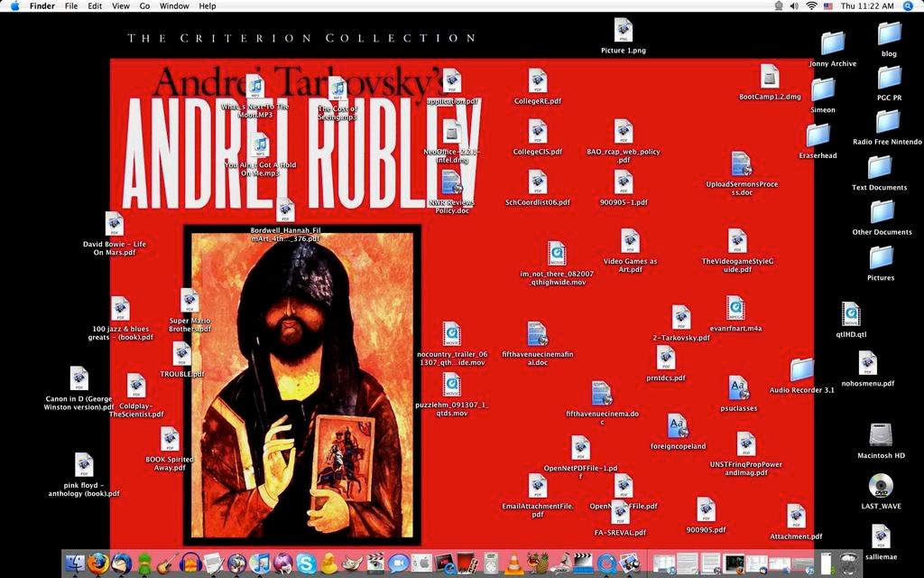Select the Jonny Archive folder

click(833, 43)
